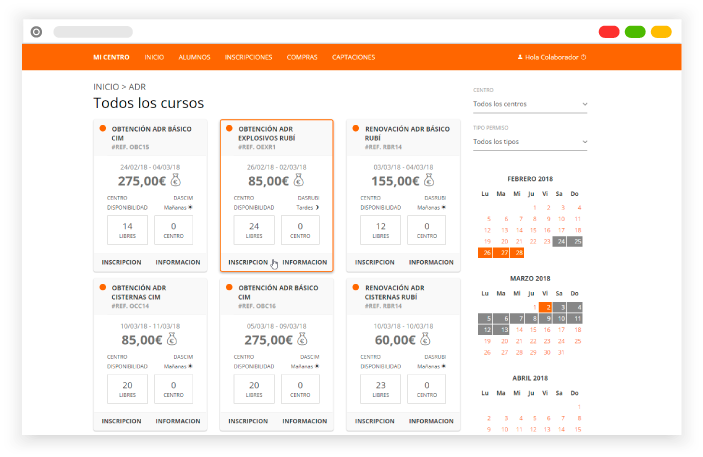Select March 2 in the Marzo 2018 calendar
Viewport: 703px width, 457px height.
pyautogui.click(x=545, y=307)
